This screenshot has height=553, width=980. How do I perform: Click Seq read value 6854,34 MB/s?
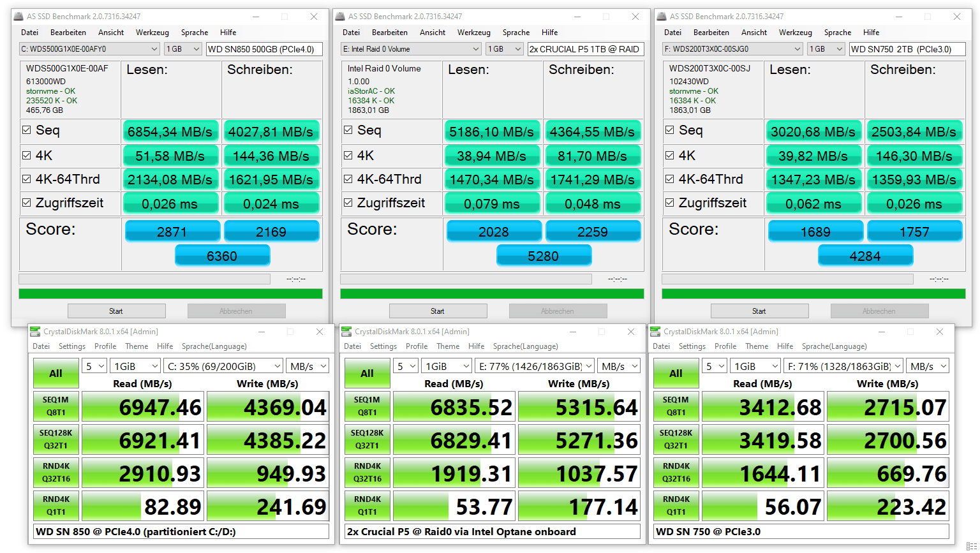pyautogui.click(x=170, y=131)
